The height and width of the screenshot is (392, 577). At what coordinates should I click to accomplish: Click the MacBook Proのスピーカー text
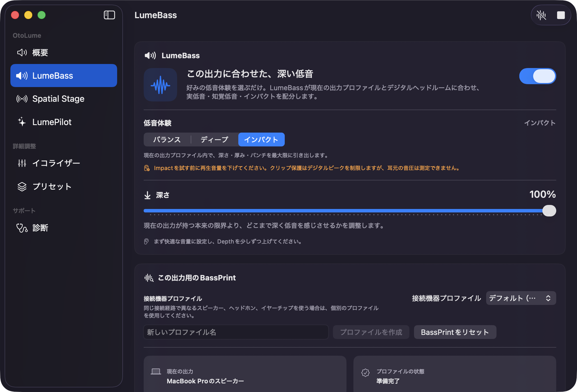pyautogui.click(x=205, y=381)
